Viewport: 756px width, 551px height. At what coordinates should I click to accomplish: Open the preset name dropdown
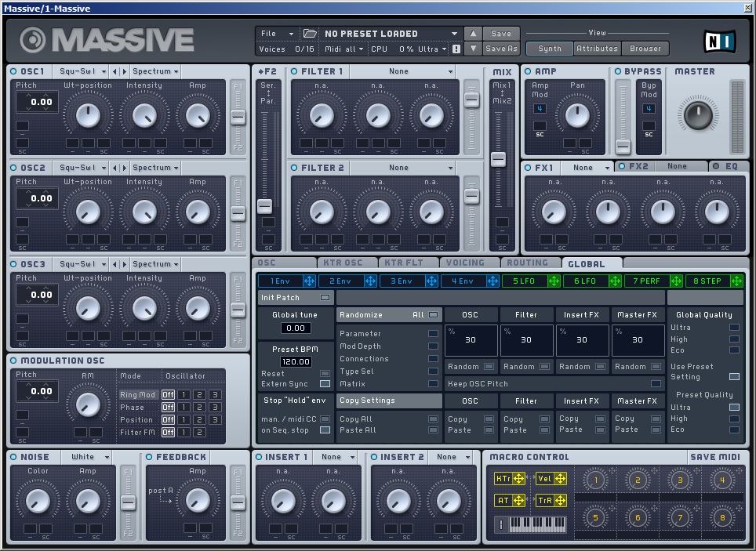click(390, 34)
